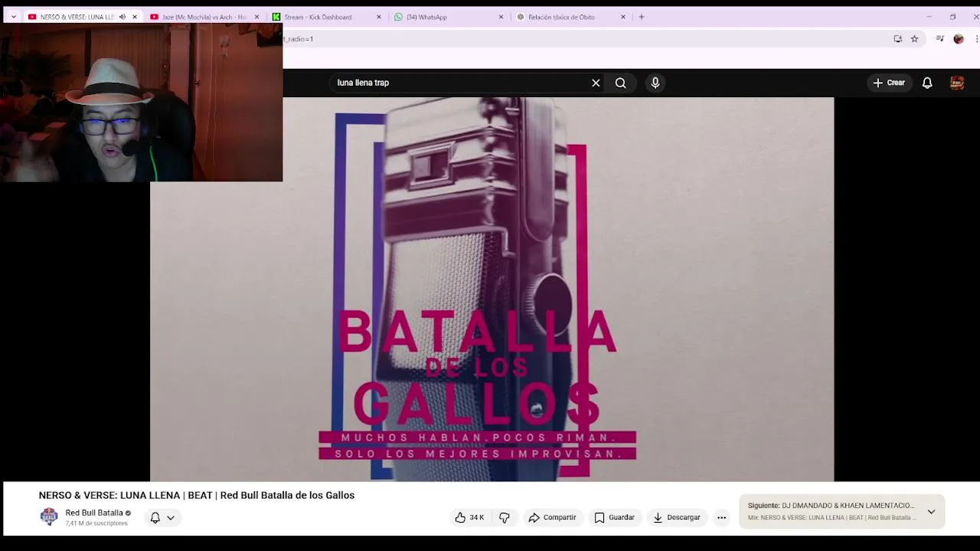This screenshot has width=980, height=551.
Task: Dislike the video with thumbs down
Action: tap(505, 517)
